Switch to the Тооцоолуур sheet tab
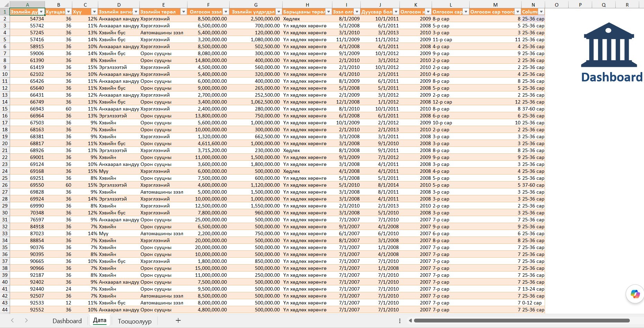Screen dimensions: 644x328 pyautogui.click(x=135, y=321)
